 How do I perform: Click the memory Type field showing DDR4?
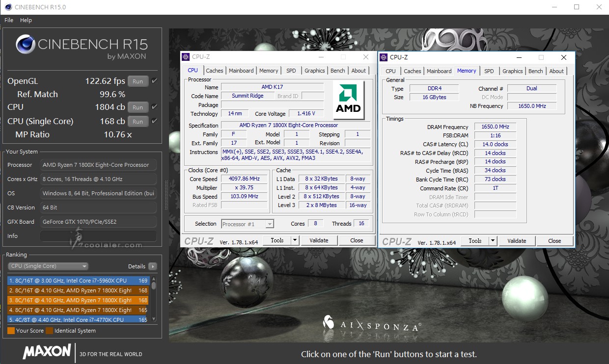point(433,88)
